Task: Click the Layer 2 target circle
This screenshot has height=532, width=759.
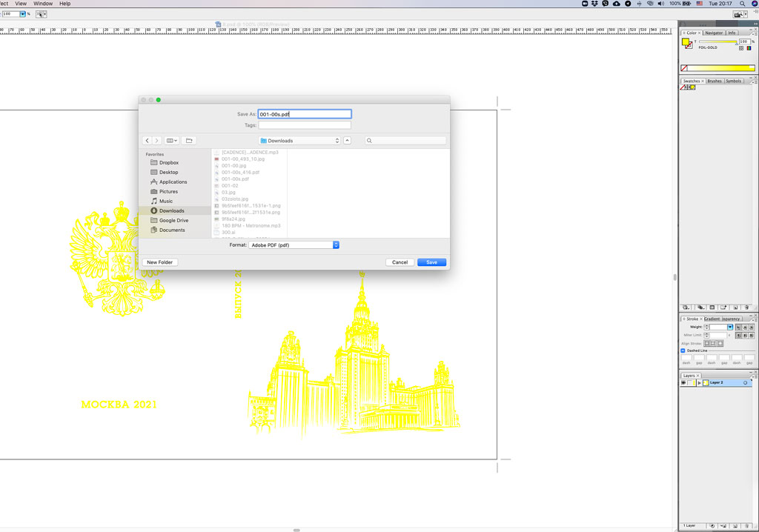Action: pyautogui.click(x=745, y=383)
